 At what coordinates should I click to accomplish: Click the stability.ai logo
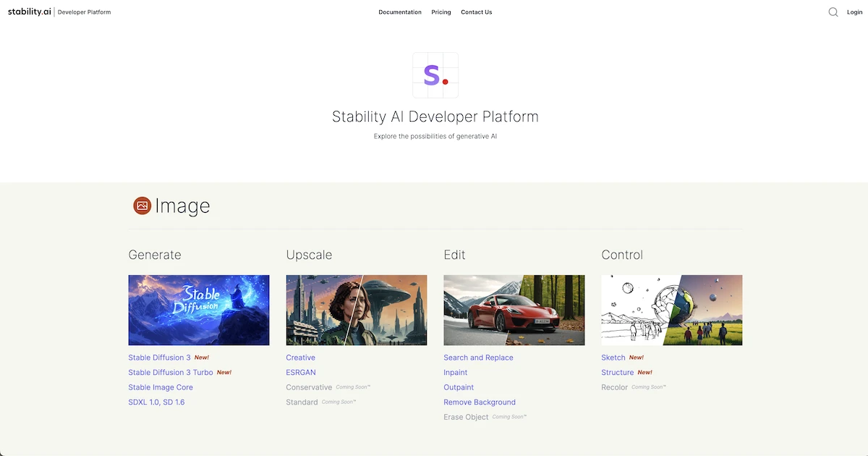pyautogui.click(x=30, y=12)
